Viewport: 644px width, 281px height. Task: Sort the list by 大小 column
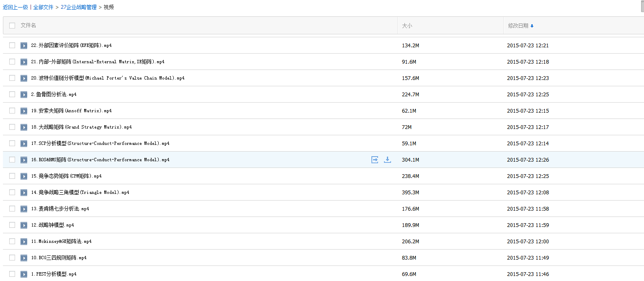[x=407, y=26]
